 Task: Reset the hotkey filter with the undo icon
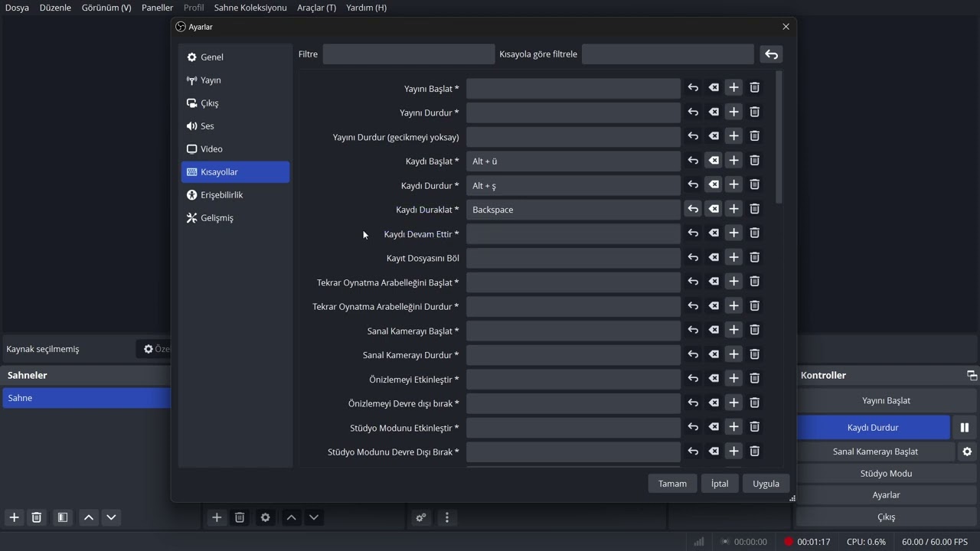coord(771,54)
